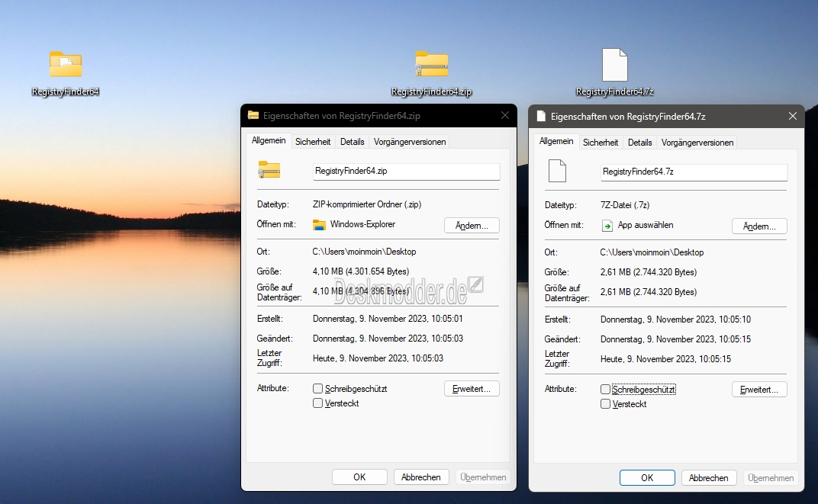The image size is (818, 504).
Task: Click the zip folder icon in the zip properties title bar
Action: [253, 115]
